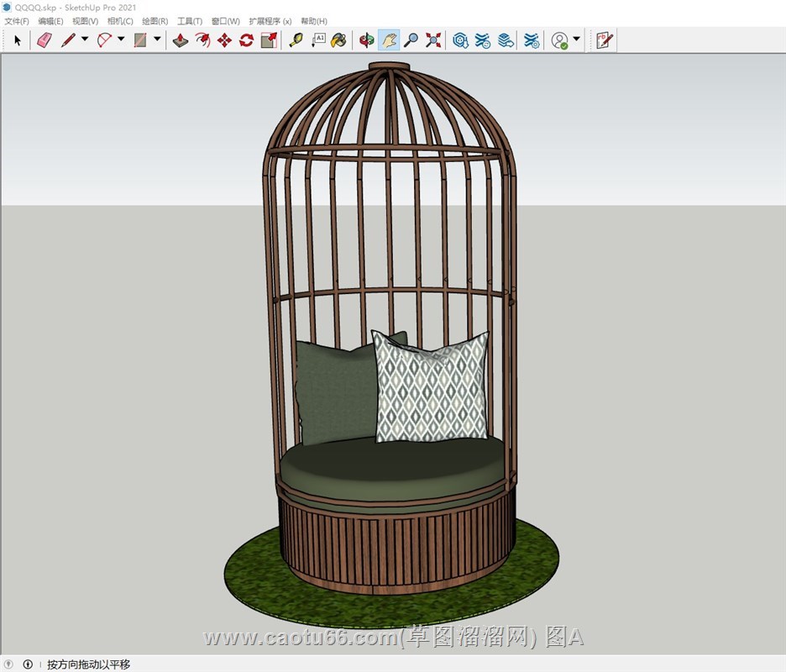Click the Rotate tool icon
Image resolution: width=786 pixels, height=672 pixels.
tap(246, 39)
